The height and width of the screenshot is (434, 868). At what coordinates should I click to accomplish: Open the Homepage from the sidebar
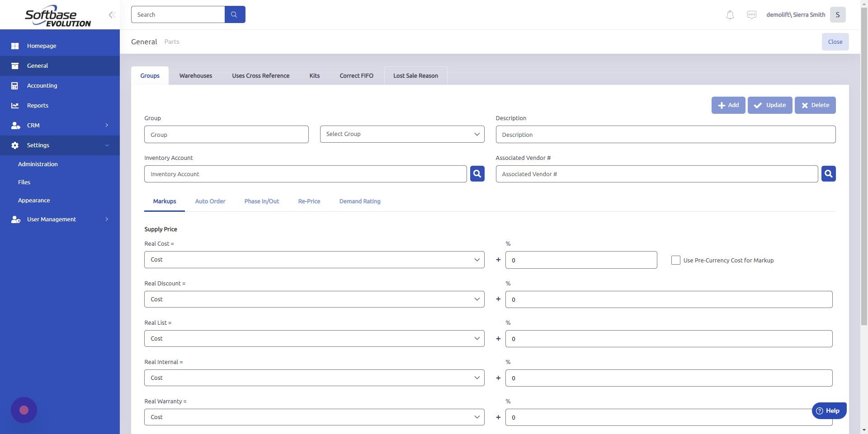(42, 46)
